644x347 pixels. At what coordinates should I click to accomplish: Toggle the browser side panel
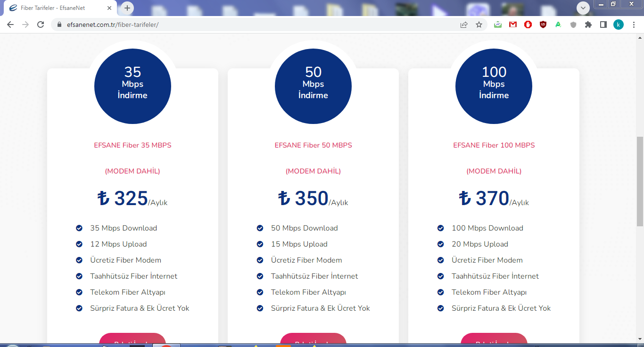[603, 25]
